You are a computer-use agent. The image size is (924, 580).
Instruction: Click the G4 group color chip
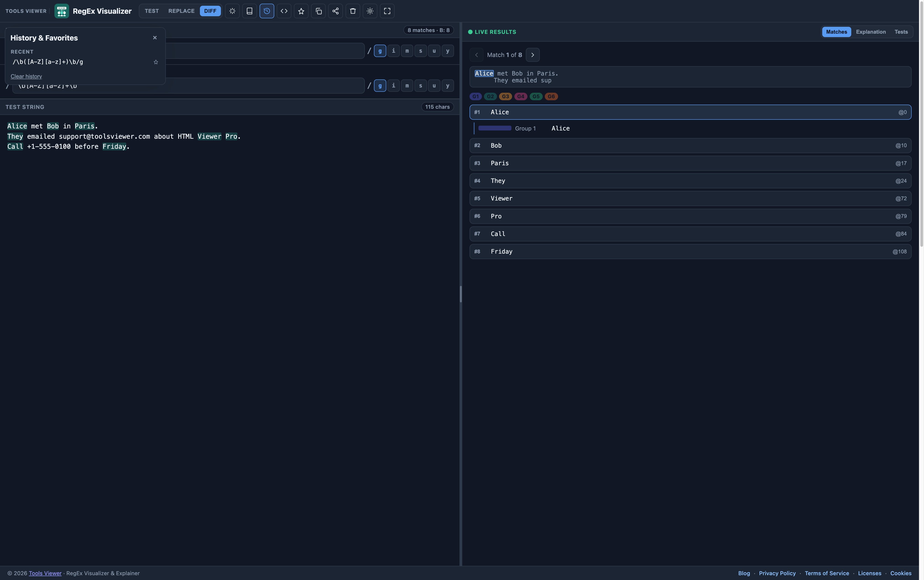pos(521,97)
